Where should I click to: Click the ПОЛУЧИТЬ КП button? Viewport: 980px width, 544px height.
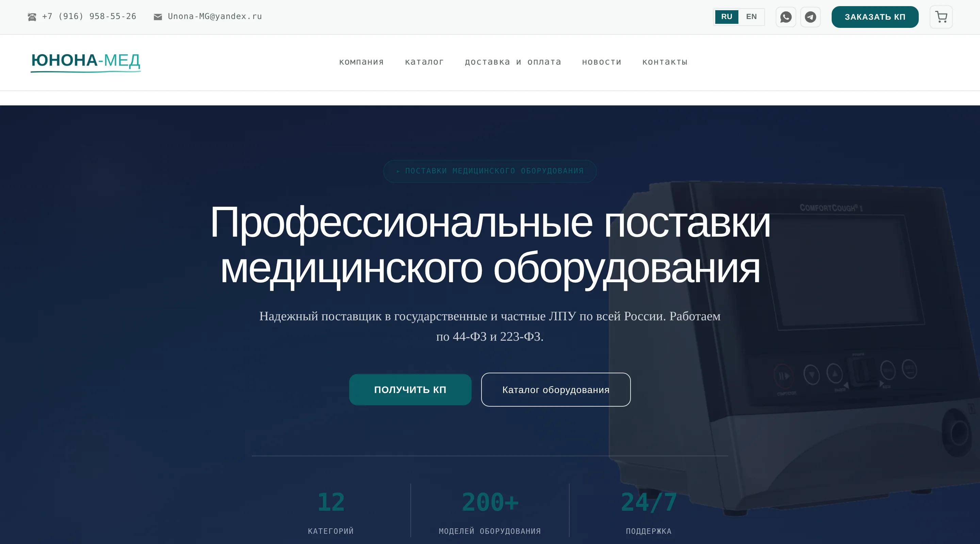point(410,390)
